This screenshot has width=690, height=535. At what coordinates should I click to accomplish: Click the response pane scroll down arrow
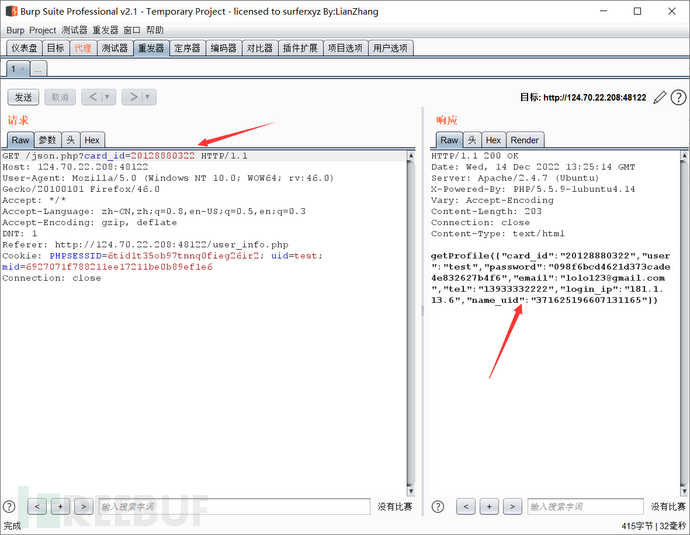click(684, 491)
